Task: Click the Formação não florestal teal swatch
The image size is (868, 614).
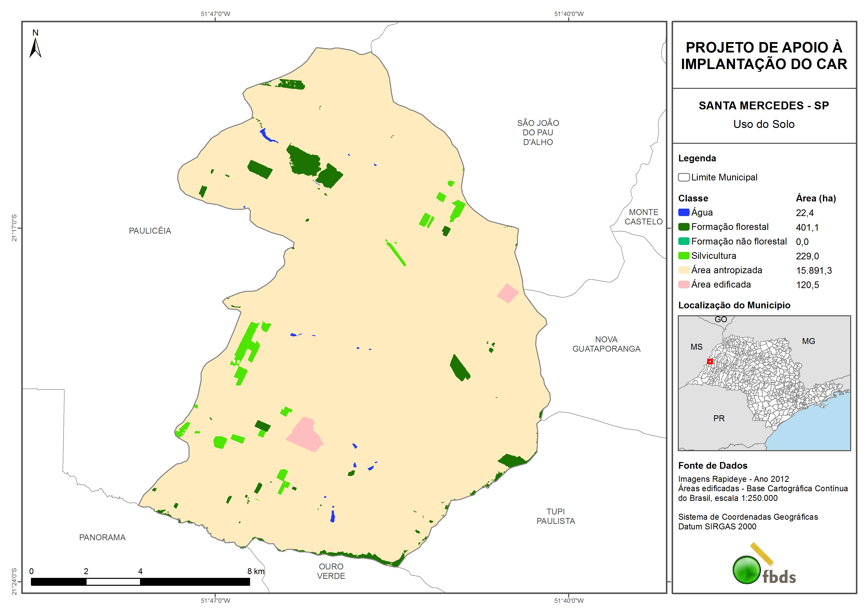Action: [683, 241]
